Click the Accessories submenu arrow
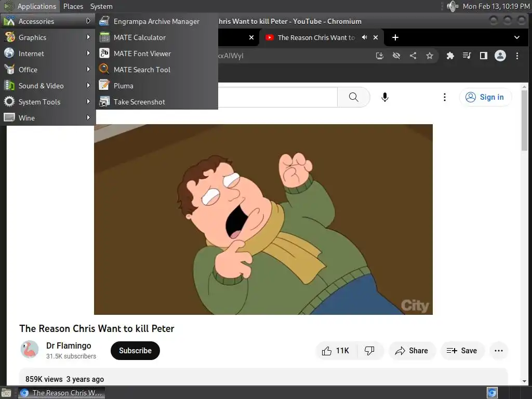This screenshot has width=532, height=399. [x=88, y=21]
